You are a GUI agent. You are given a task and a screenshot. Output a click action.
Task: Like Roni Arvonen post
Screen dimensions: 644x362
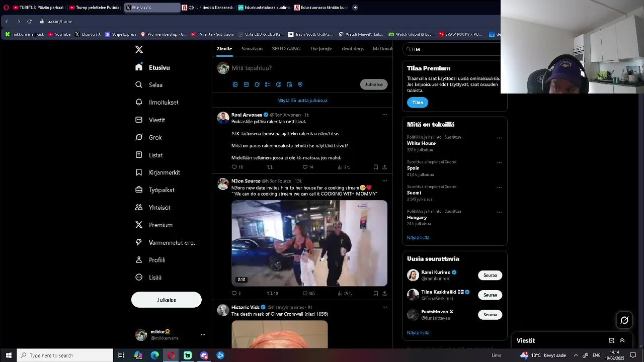point(305,167)
